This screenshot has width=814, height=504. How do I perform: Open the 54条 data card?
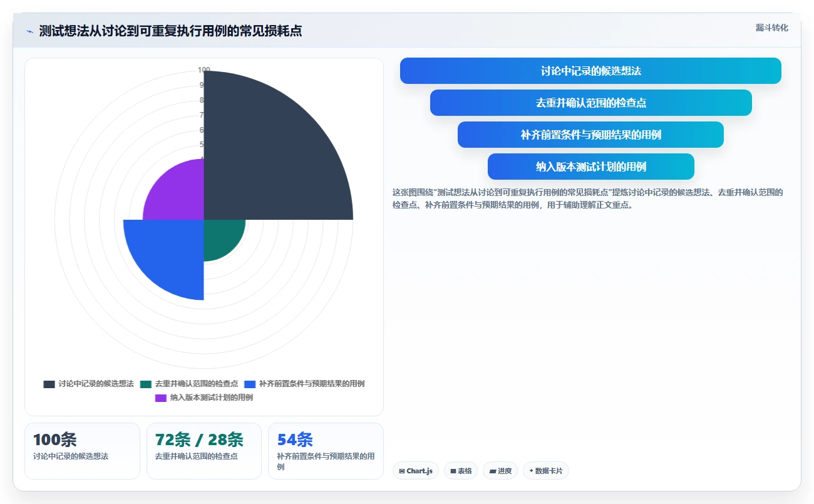click(x=326, y=451)
